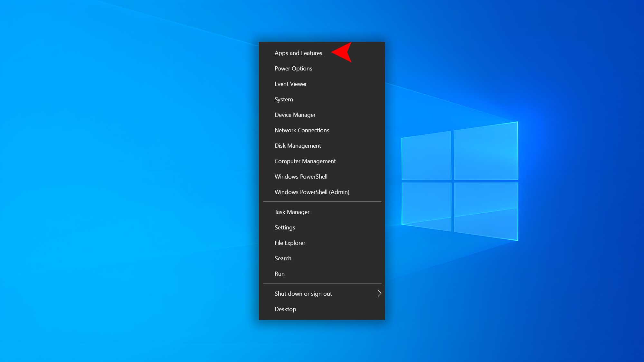Open Network Connections

[322, 130]
